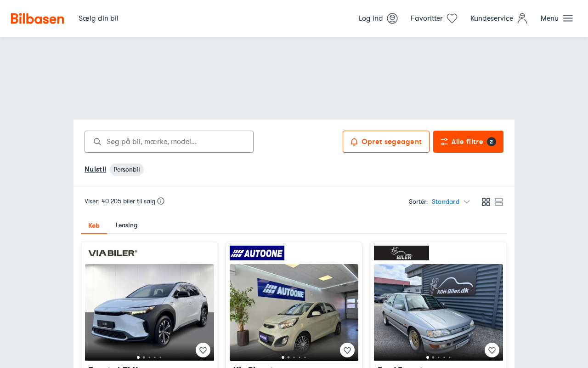
Task: Remove the Personbil filter chip
Action: point(127,169)
